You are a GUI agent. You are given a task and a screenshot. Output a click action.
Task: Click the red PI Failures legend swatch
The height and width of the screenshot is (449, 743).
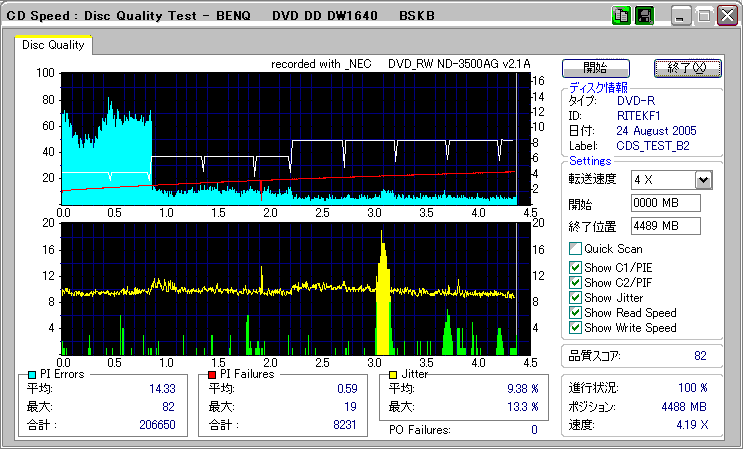[x=212, y=374]
